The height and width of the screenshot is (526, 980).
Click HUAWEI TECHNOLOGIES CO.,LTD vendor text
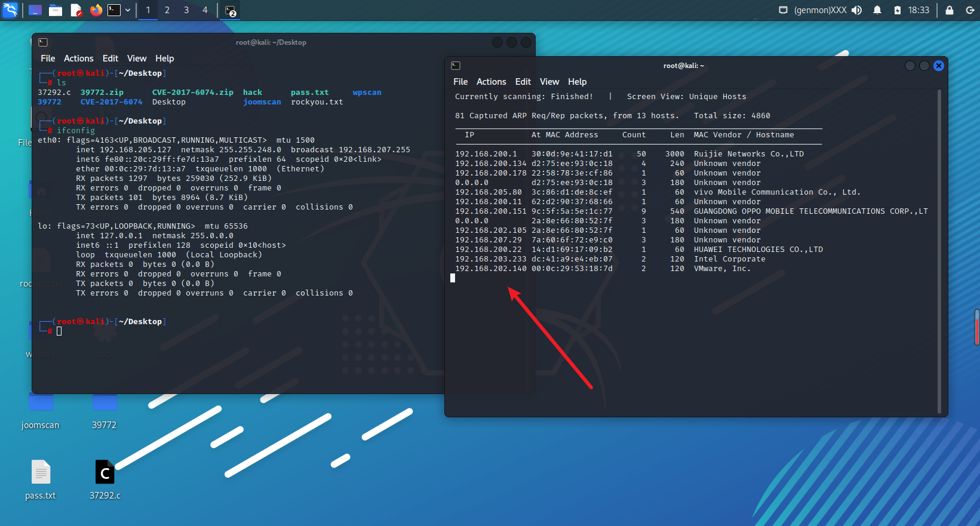point(758,250)
